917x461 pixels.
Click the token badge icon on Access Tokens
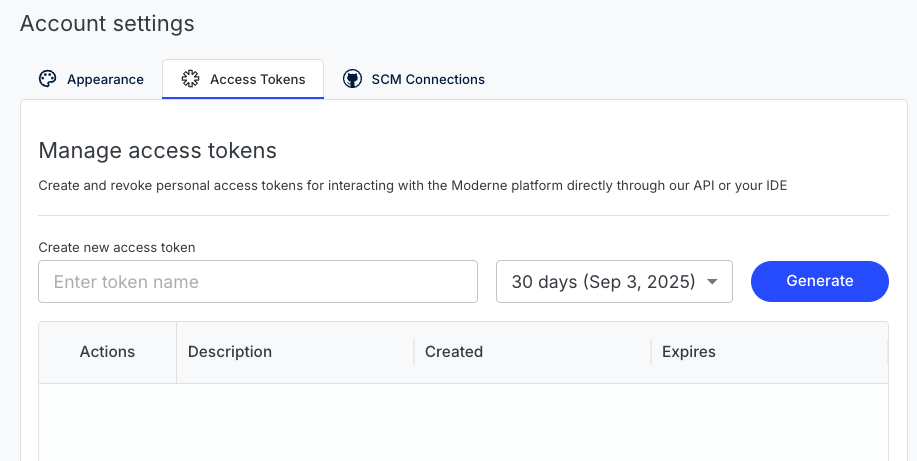(x=190, y=79)
